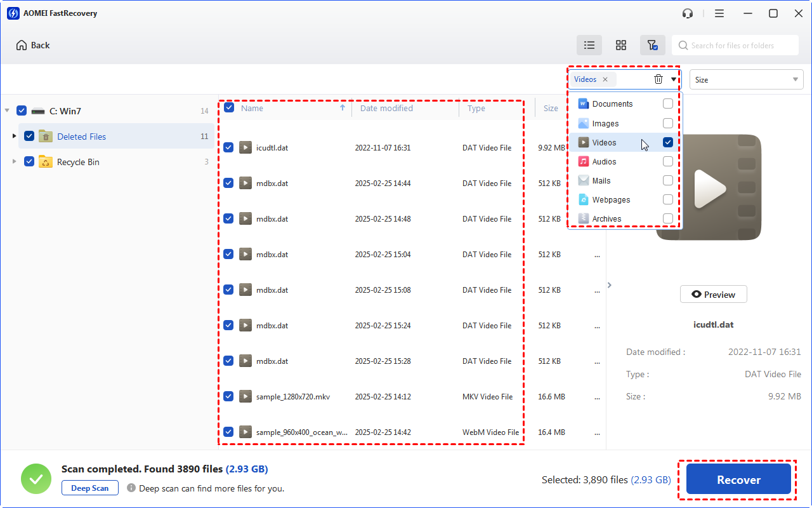Uncheck the select-all checkbox in header

(229, 107)
